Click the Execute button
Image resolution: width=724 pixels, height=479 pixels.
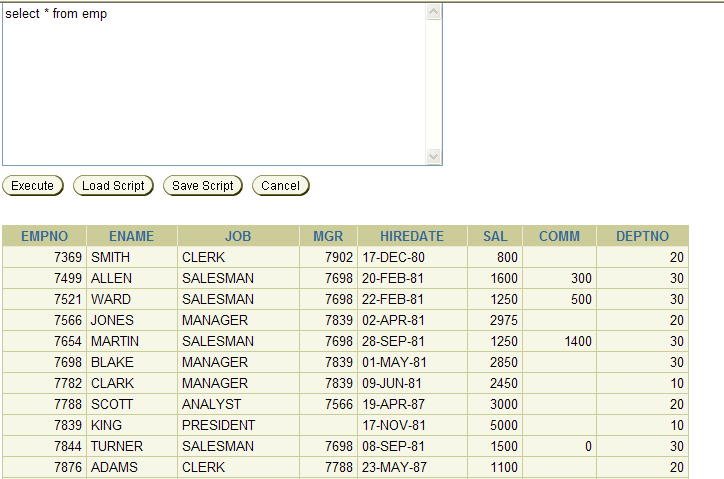click(x=33, y=186)
